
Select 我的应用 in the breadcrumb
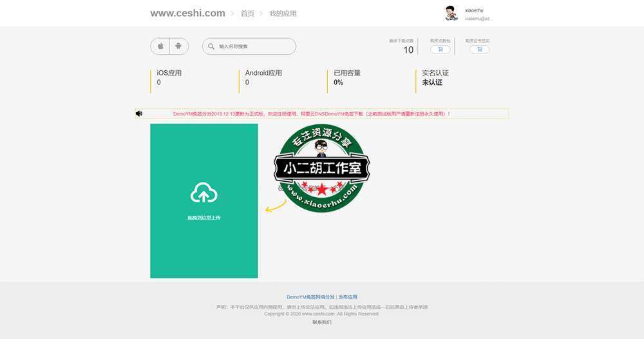click(283, 14)
